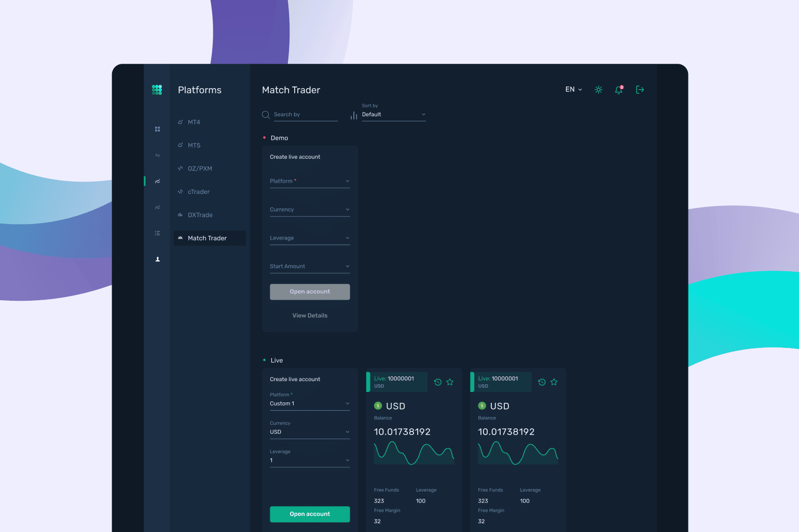Open history icon on first Live 10000001 card
The image size is (799, 532).
click(438, 382)
